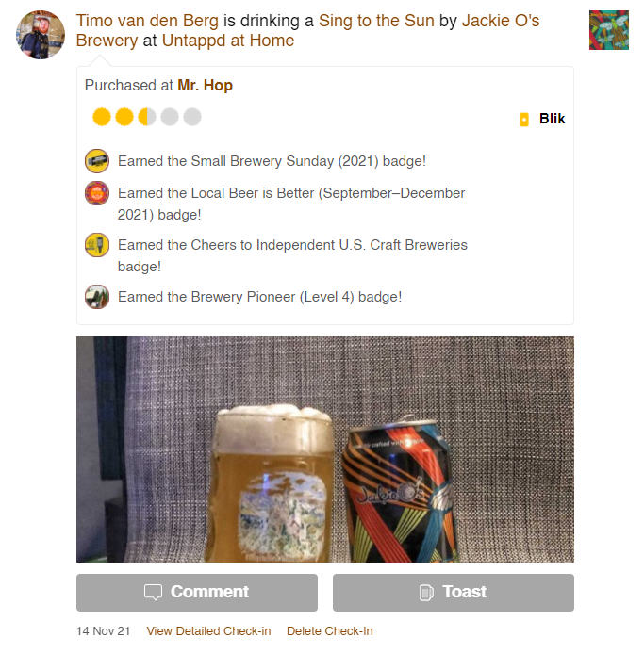
Task: Click the star rating dots
Action: pos(147,117)
